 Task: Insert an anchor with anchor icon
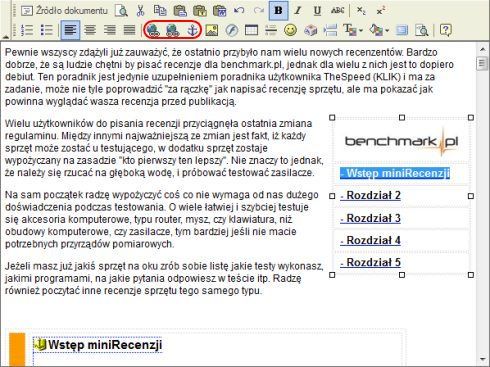tap(192, 30)
